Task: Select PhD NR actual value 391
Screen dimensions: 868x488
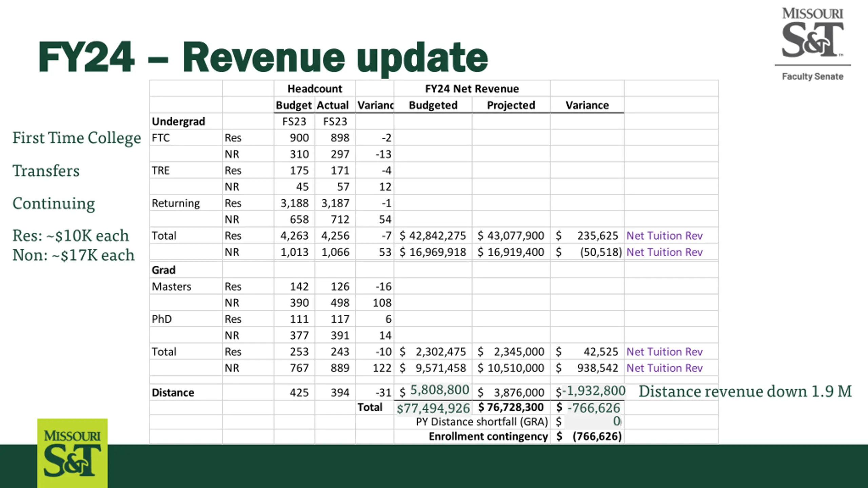Action: [x=340, y=335]
